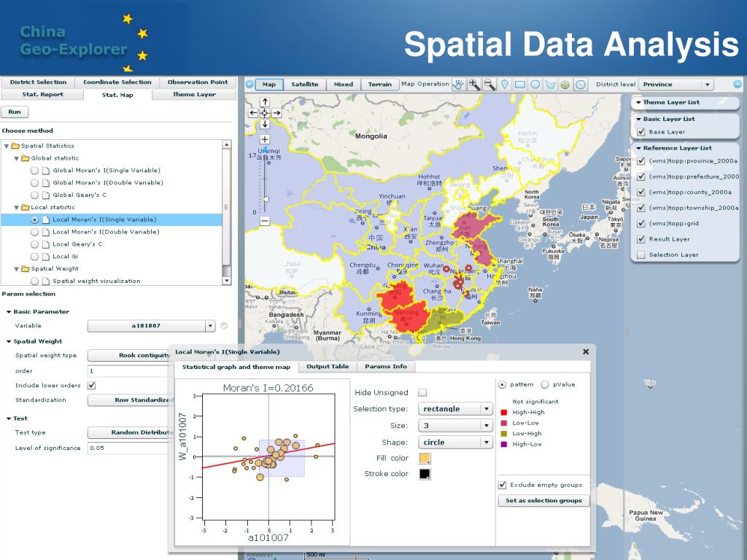The width and height of the screenshot is (747, 560).
Task: Open the Fill color swatch
Action: pos(425,458)
